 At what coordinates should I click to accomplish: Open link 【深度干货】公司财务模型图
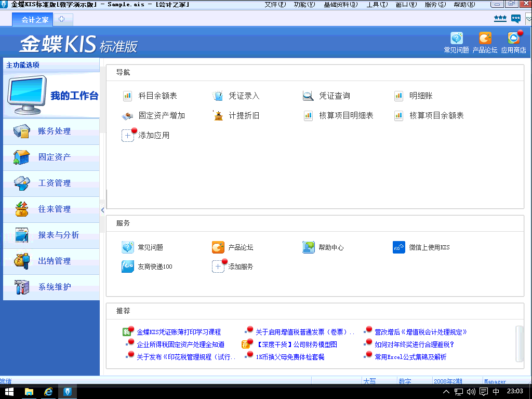[297, 345]
